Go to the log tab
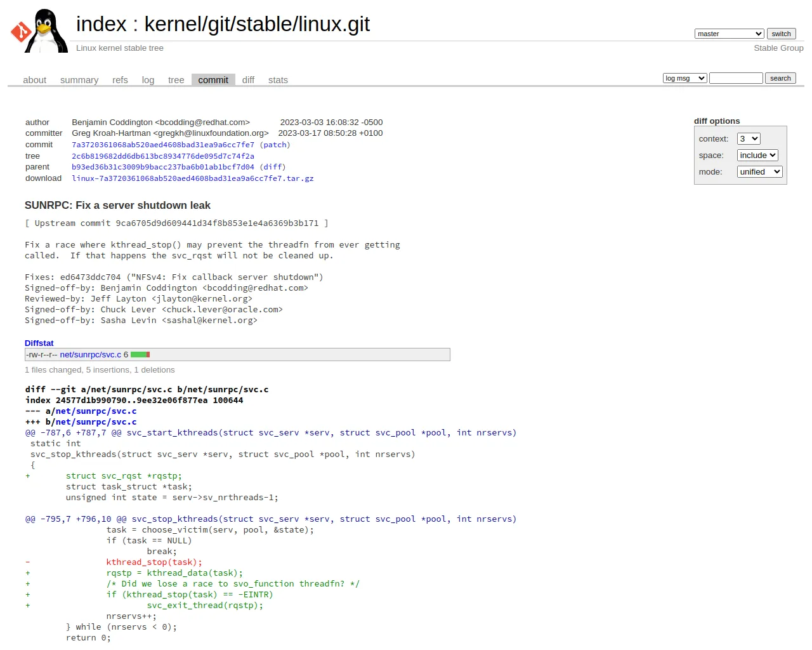 tap(148, 80)
